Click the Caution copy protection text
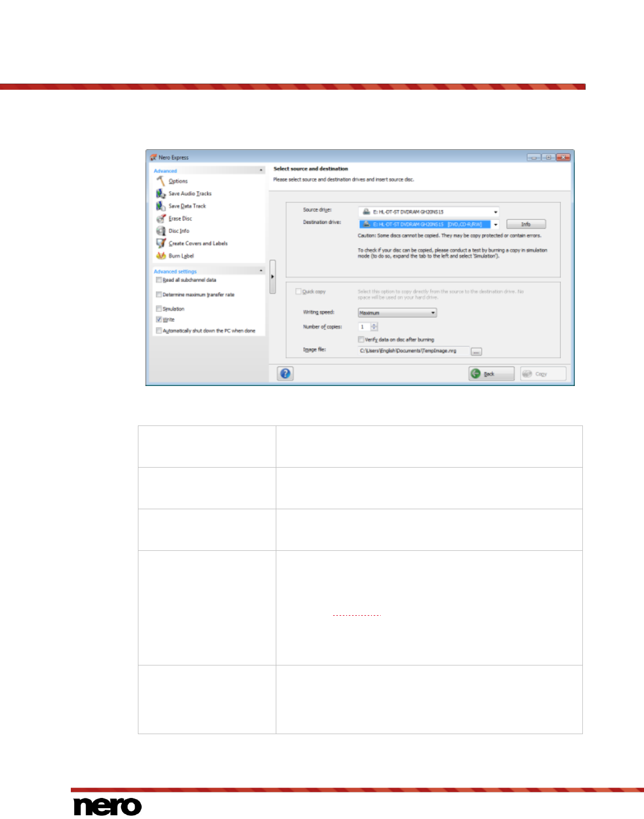This screenshot has height=819, width=644. [x=449, y=236]
